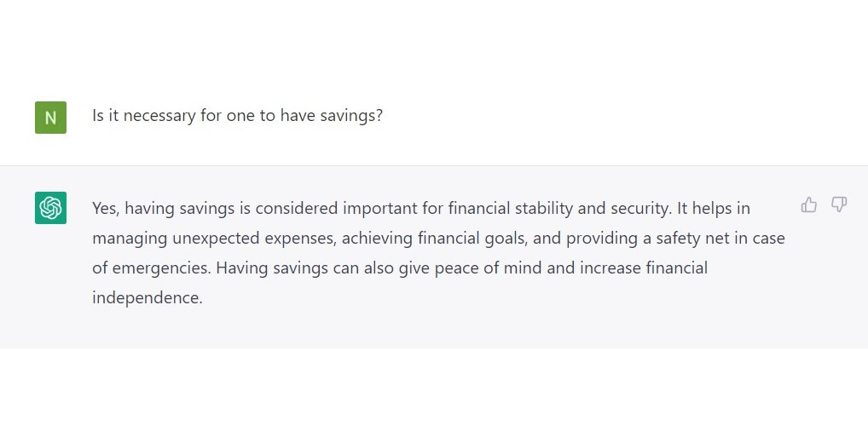The image size is (868, 426).
Task: Click the user avatar with letter N
Action: (x=50, y=118)
